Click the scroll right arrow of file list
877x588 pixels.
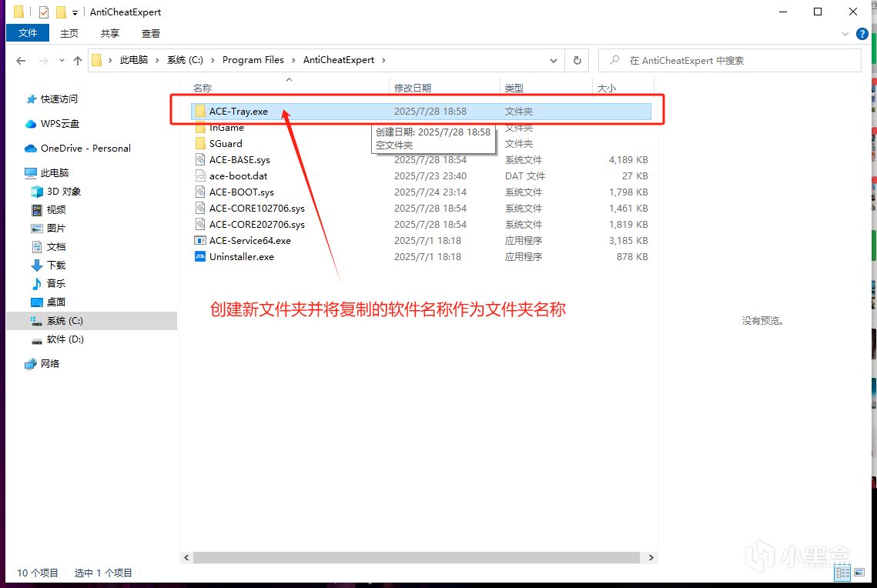(x=651, y=558)
